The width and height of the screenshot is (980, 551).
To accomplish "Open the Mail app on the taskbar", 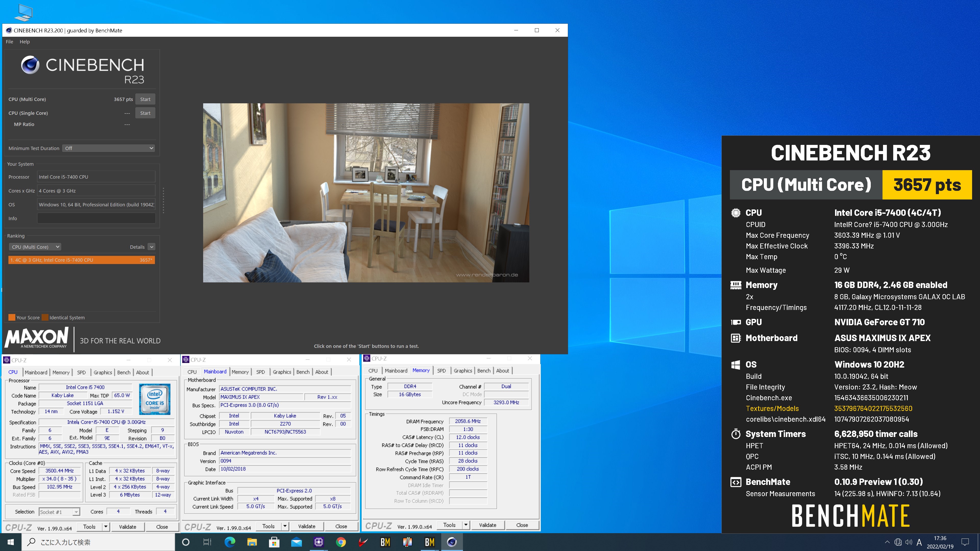I will [296, 542].
